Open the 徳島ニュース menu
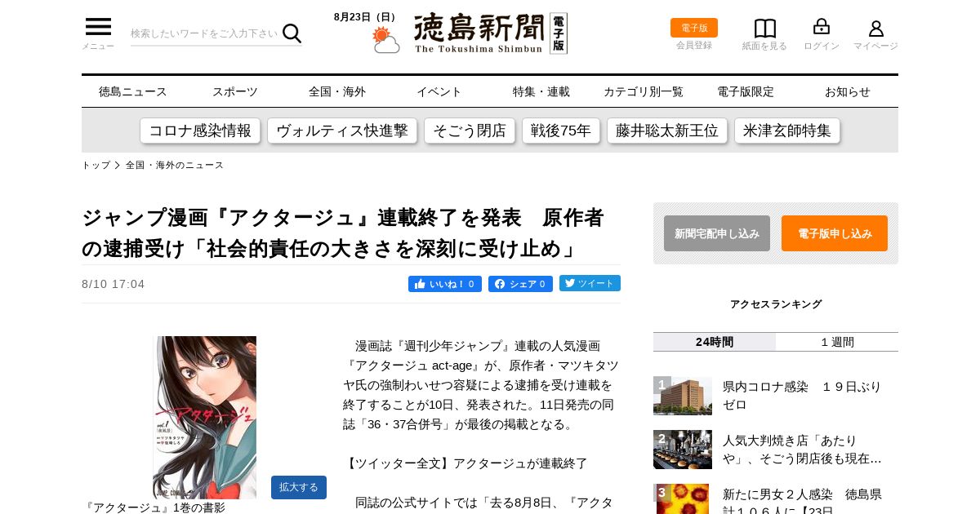The width and height of the screenshot is (980, 514). pyautogui.click(x=133, y=91)
